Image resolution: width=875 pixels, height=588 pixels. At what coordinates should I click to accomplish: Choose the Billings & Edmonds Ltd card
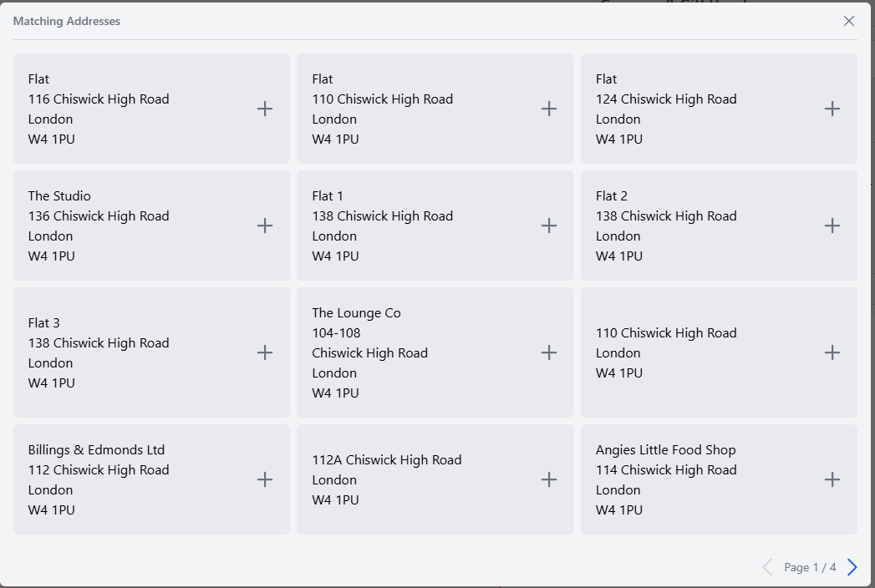click(152, 479)
